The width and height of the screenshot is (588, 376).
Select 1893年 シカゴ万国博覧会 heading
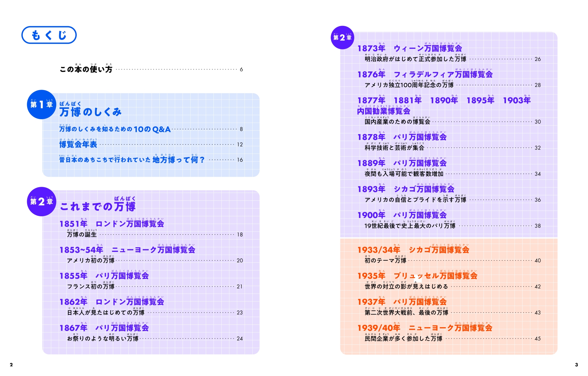click(x=406, y=189)
